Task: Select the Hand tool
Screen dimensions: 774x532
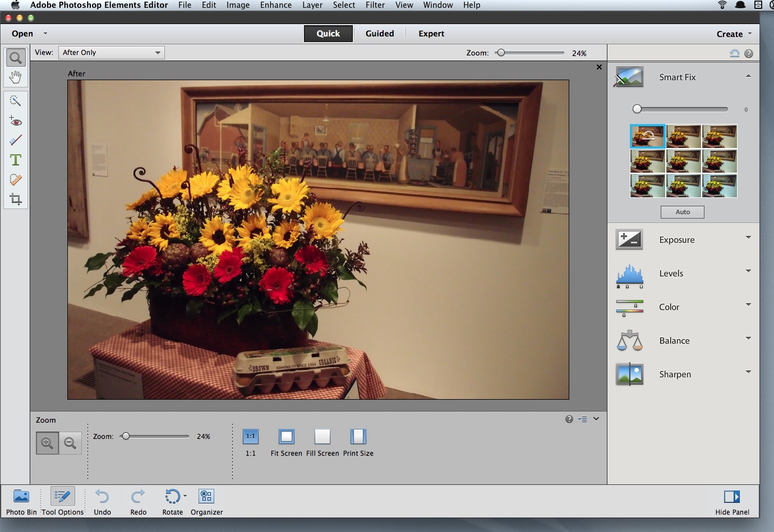Action: 15,77
